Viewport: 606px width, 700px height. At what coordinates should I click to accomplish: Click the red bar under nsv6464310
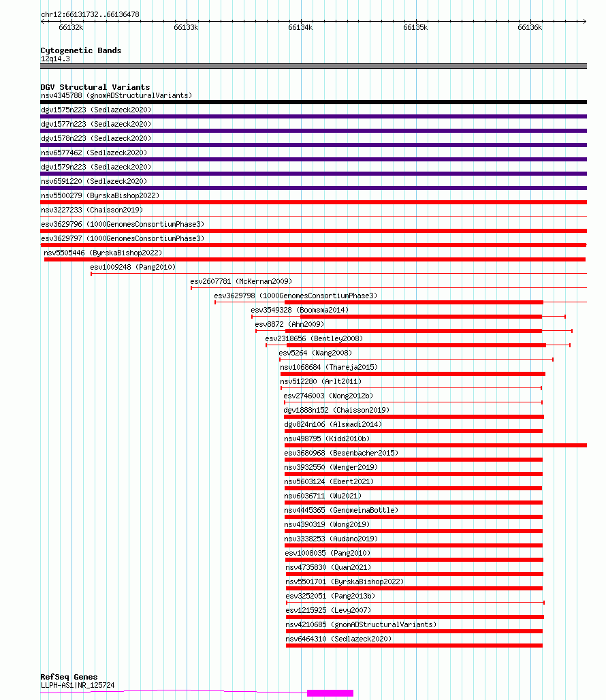click(414, 646)
